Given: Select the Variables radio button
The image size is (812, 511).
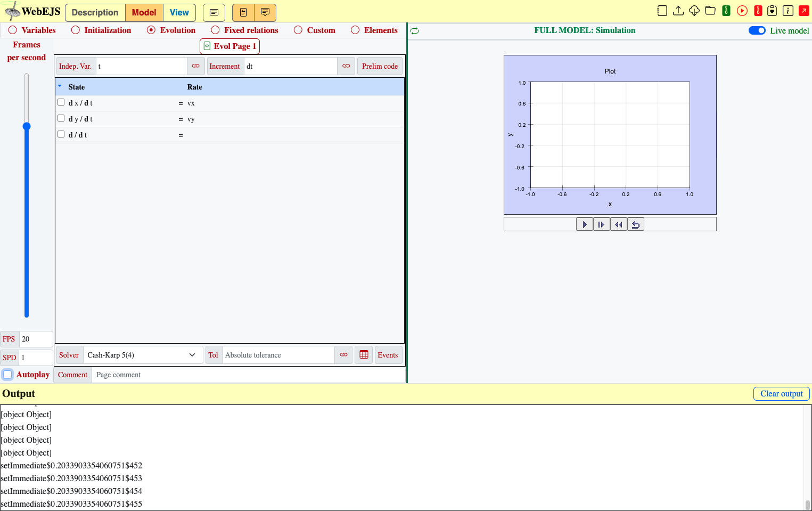Looking at the screenshot, I should point(13,30).
